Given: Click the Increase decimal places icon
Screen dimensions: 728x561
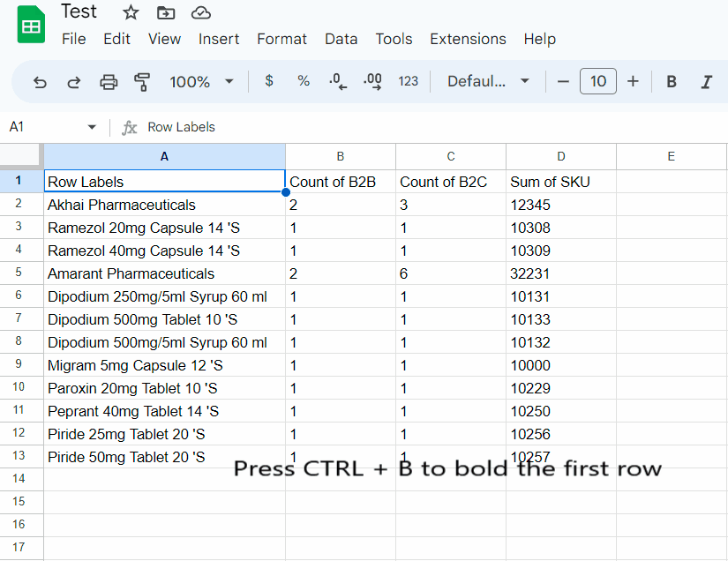Looking at the screenshot, I should click(372, 81).
